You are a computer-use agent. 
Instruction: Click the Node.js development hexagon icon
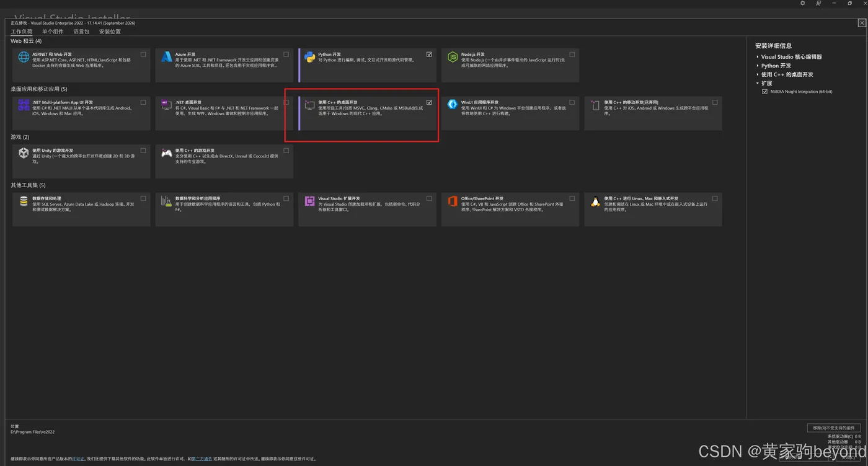pos(453,57)
